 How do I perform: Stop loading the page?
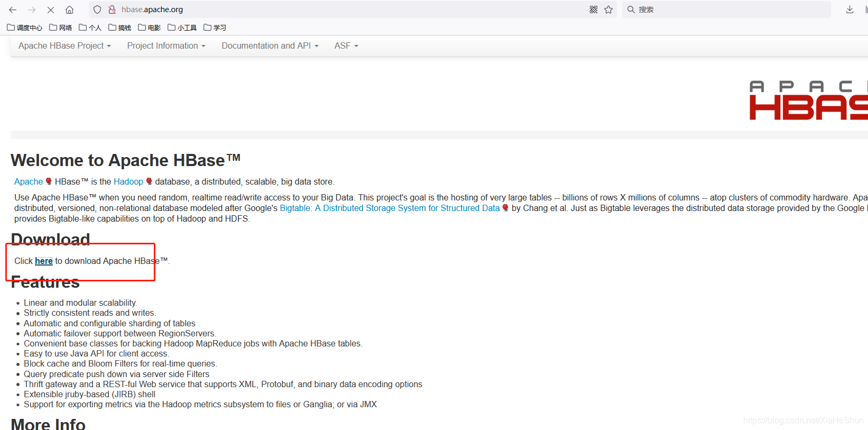(51, 10)
